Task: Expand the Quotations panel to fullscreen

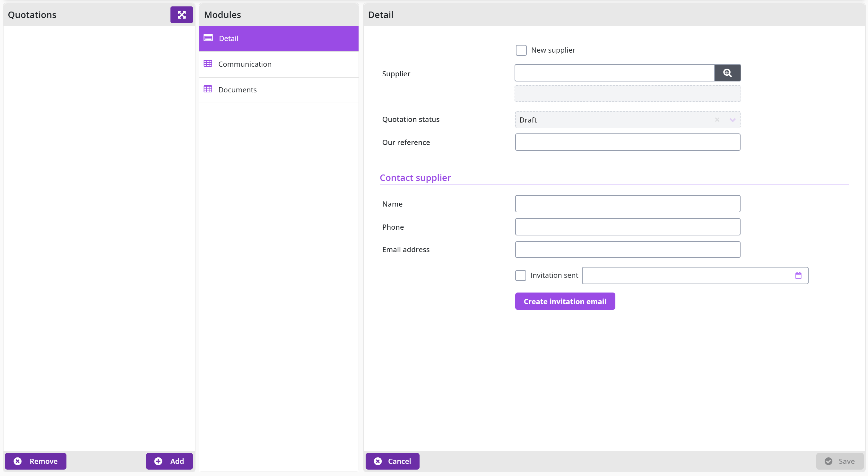Action: [x=181, y=15]
